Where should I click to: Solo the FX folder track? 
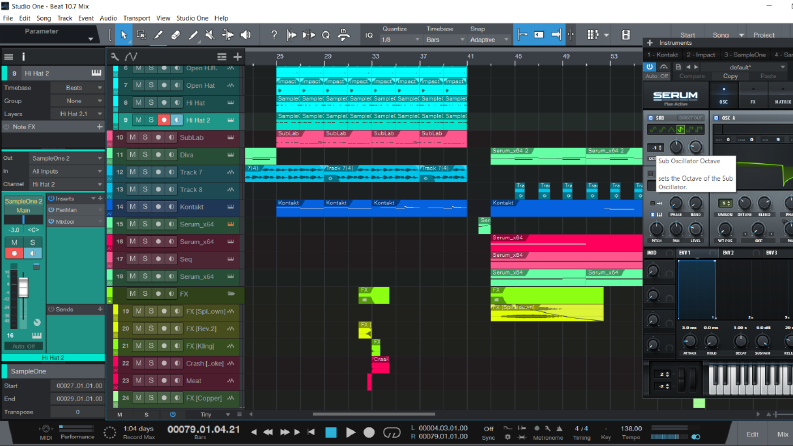pos(145,294)
